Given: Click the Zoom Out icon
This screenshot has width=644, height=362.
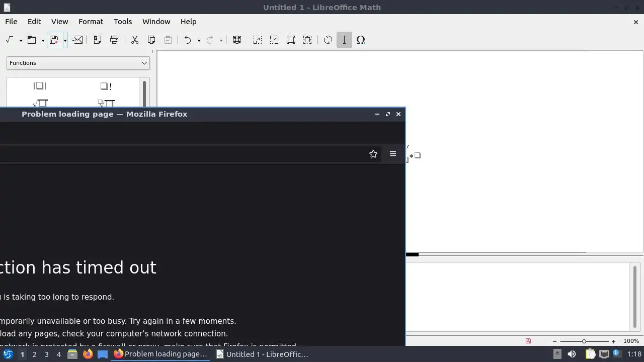Looking at the screenshot, I should point(274,40).
